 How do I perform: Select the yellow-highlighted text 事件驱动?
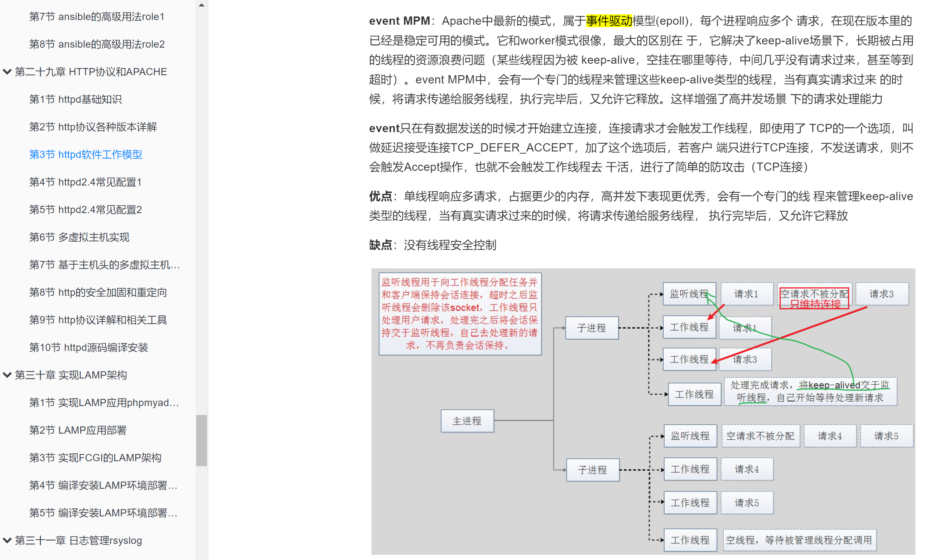click(609, 21)
